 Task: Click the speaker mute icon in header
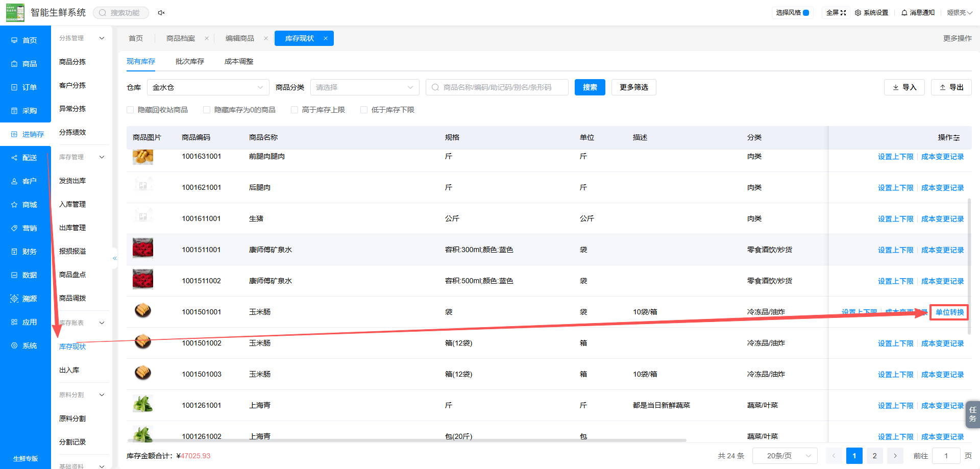click(x=161, y=13)
